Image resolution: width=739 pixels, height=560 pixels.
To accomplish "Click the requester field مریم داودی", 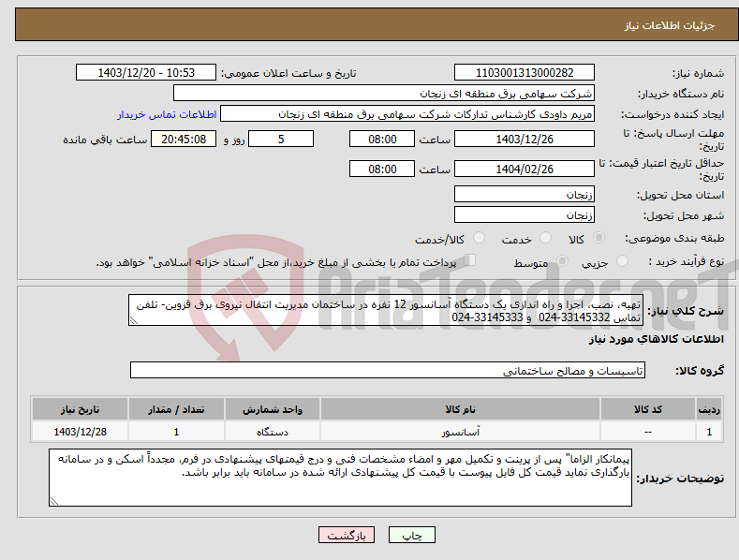I will pyautogui.click(x=407, y=114).
